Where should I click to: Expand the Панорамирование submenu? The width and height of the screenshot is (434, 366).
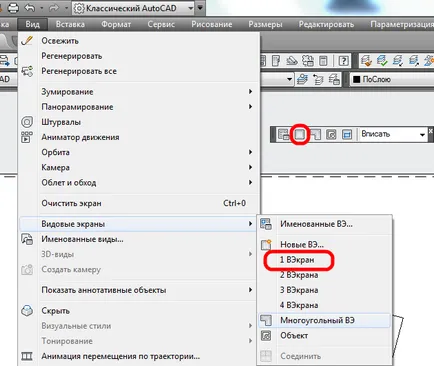point(138,107)
